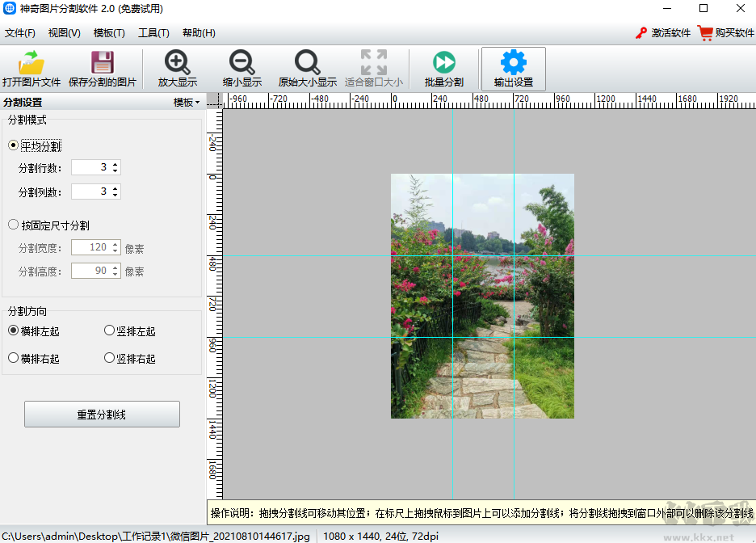The height and width of the screenshot is (543, 756).
Task: Click the 分割行数 spinner arrows
Action: (x=115, y=167)
